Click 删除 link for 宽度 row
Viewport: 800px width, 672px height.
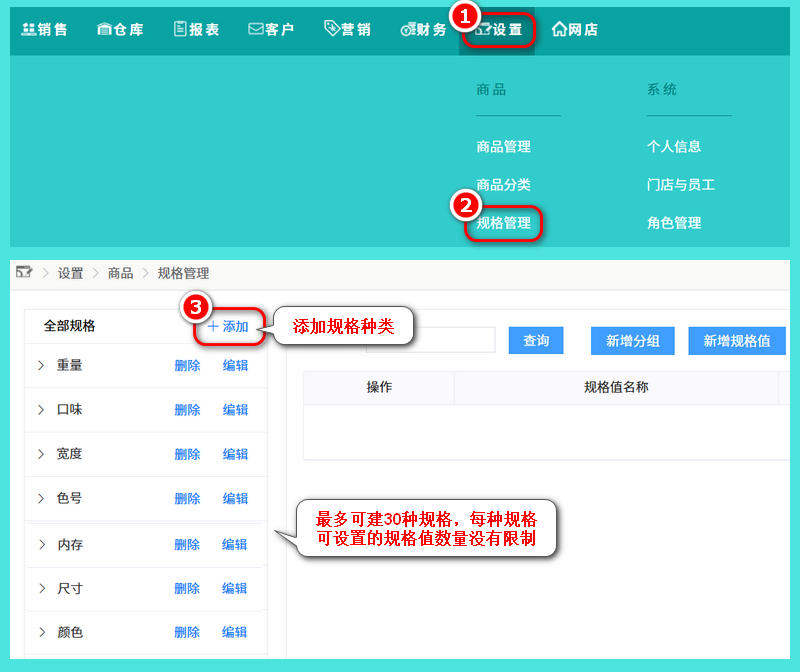coord(187,454)
